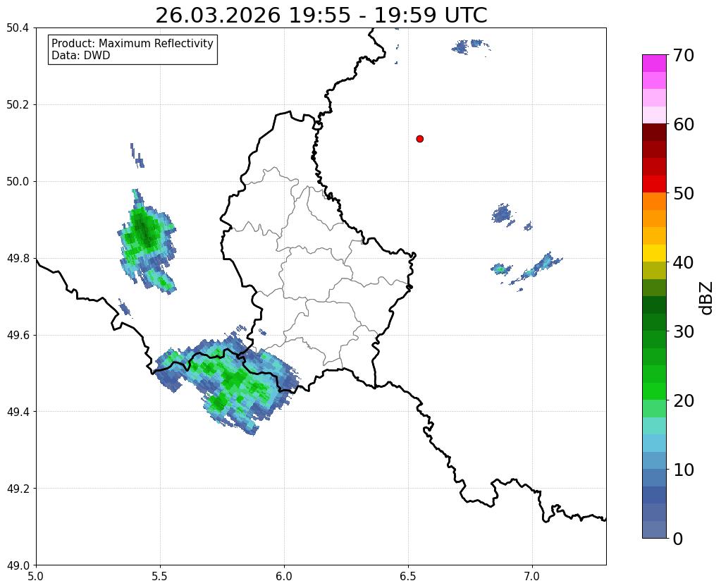Click the 50 tick on the colorbar

click(683, 193)
